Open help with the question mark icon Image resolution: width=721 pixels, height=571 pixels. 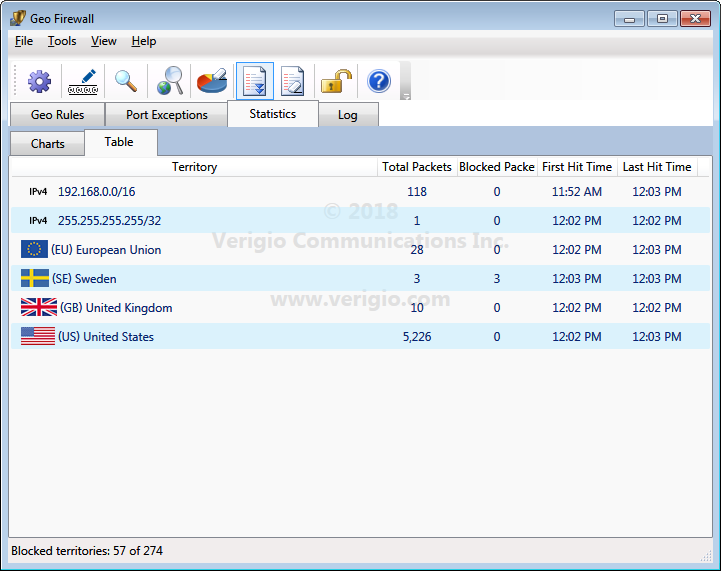click(x=379, y=81)
